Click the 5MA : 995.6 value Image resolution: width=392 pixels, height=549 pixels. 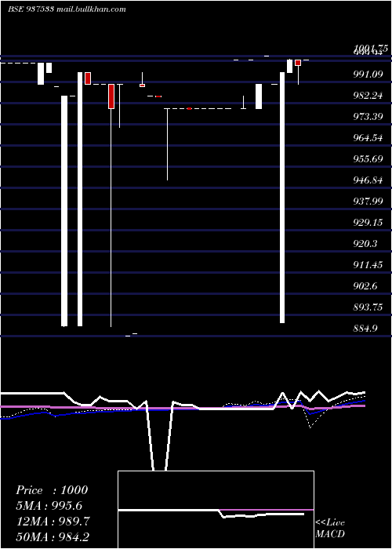(x=50, y=506)
